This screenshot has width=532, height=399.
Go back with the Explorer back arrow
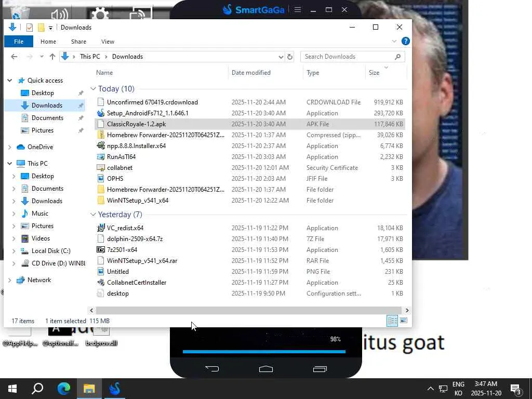click(x=14, y=57)
